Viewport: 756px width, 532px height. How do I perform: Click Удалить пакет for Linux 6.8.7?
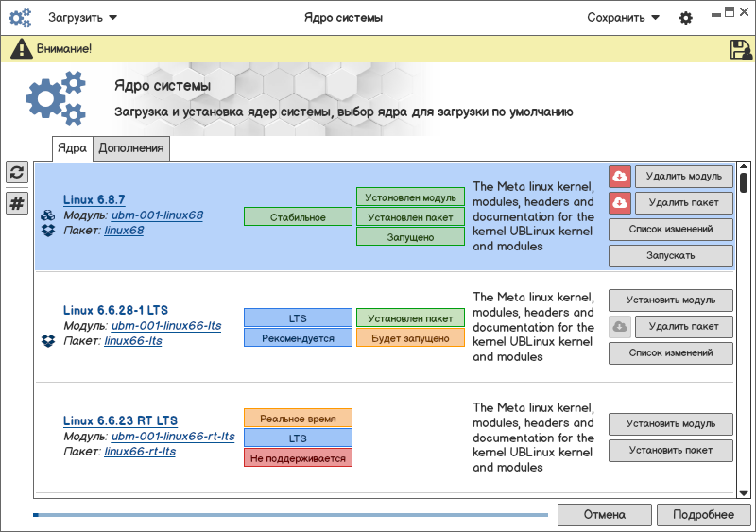point(683,203)
